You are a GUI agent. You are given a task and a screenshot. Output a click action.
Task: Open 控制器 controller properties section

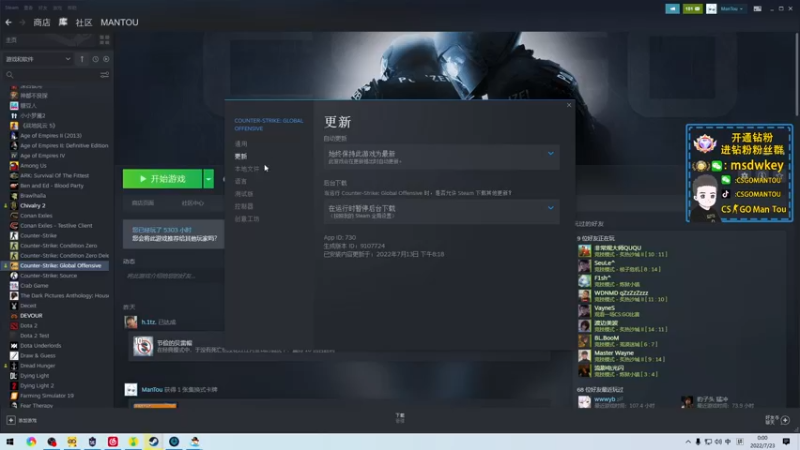tap(244, 206)
